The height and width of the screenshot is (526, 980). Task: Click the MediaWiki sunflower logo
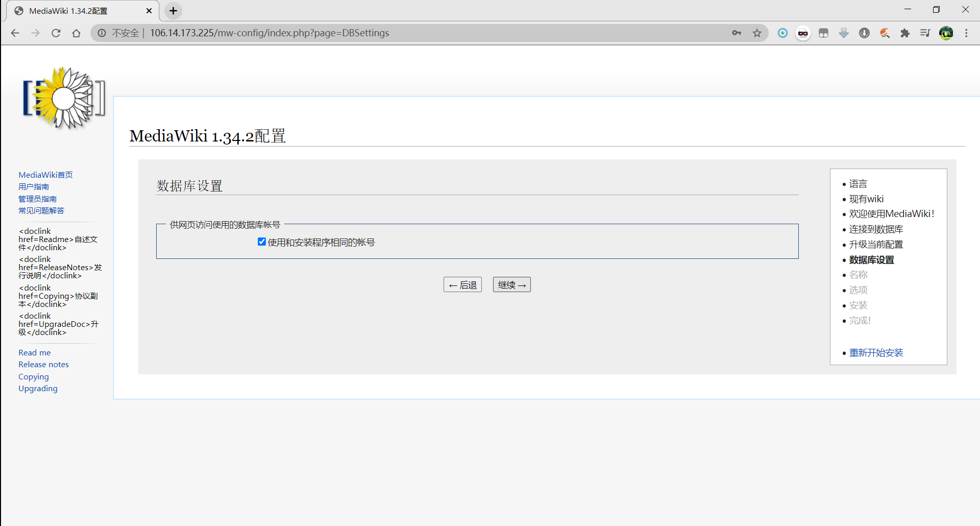[x=64, y=98]
